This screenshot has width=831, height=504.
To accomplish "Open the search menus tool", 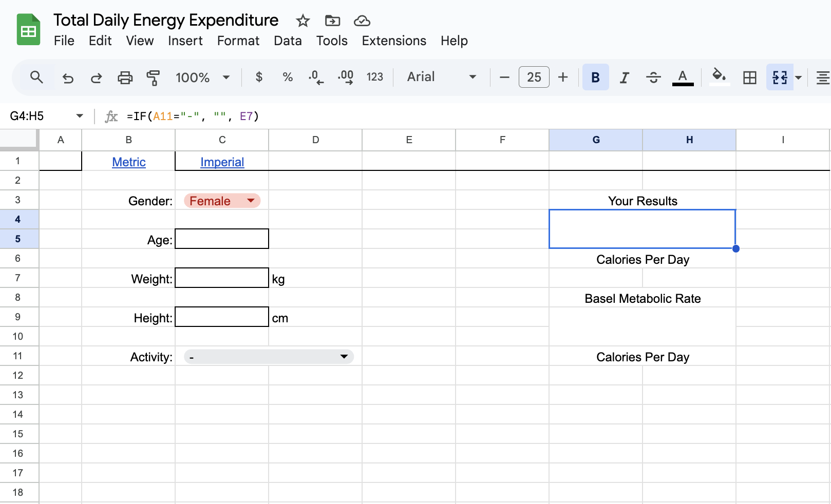I will (36, 77).
